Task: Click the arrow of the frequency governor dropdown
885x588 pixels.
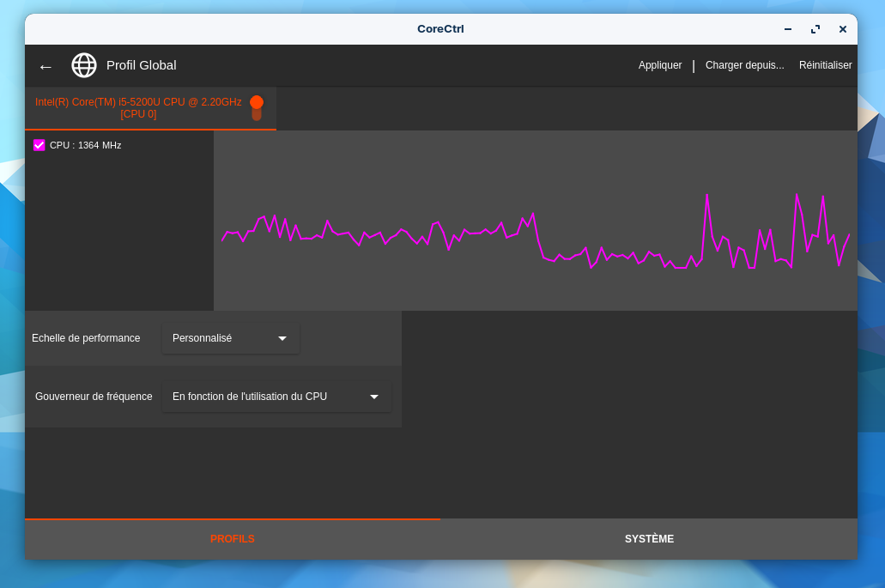Action: pyautogui.click(x=374, y=397)
